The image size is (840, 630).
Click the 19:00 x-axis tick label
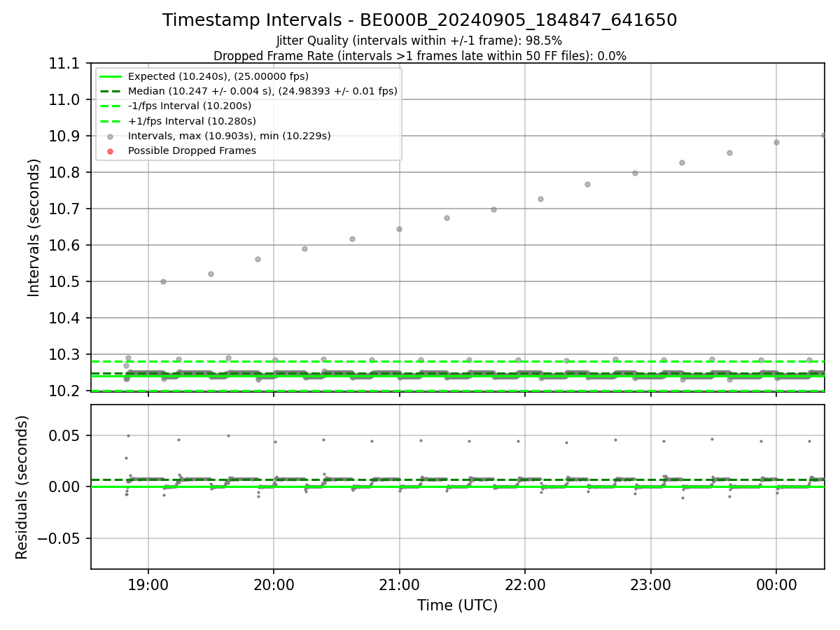pyautogui.click(x=148, y=585)
